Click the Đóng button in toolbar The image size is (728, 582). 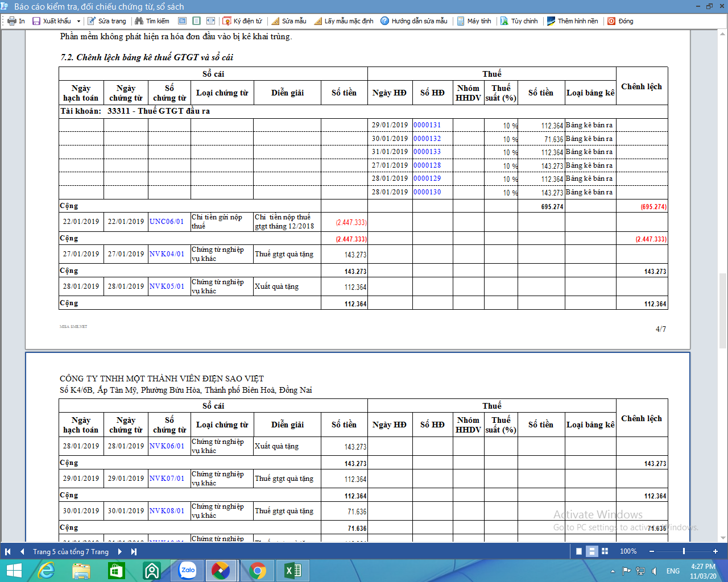point(620,21)
